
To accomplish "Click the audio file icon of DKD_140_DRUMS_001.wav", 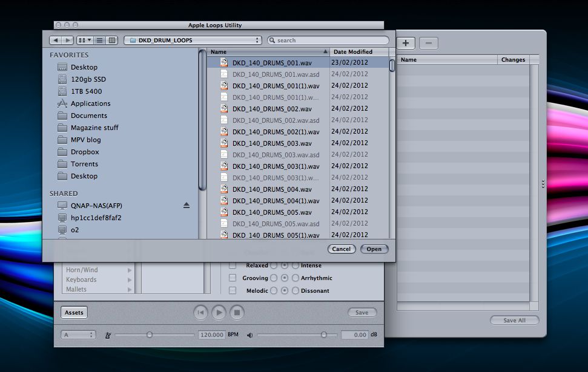I will 224,62.
